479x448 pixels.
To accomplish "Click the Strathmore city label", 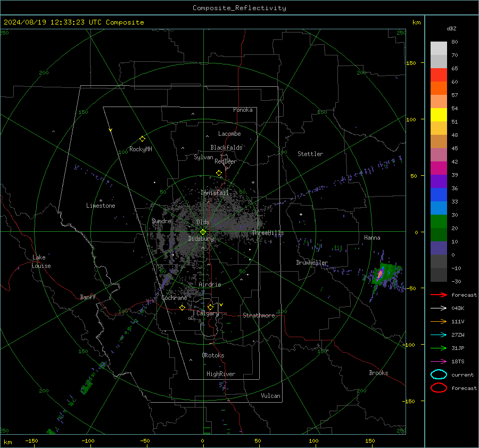I will point(259,315).
